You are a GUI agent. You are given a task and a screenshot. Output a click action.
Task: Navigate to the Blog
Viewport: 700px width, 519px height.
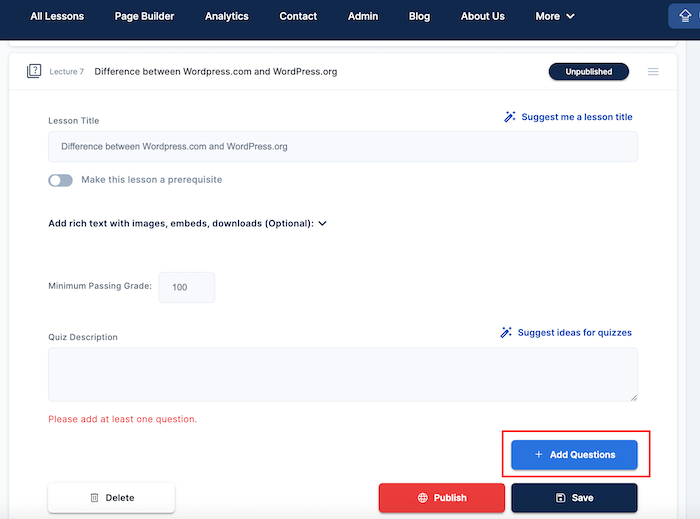pyautogui.click(x=419, y=17)
